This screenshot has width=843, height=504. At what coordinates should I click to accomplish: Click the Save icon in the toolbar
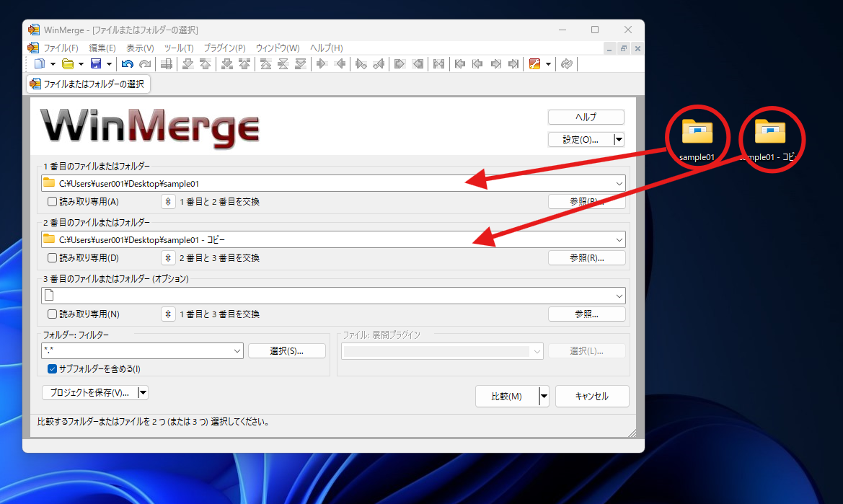97,63
